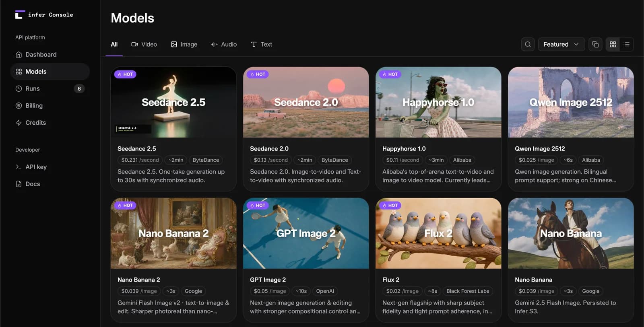Click the Runs badge showing 6

(79, 88)
